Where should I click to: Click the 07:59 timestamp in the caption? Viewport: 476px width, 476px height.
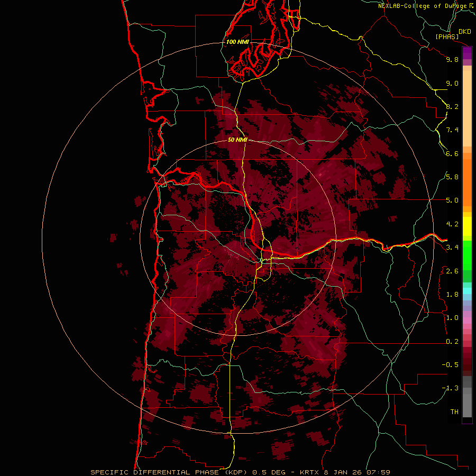378,472
